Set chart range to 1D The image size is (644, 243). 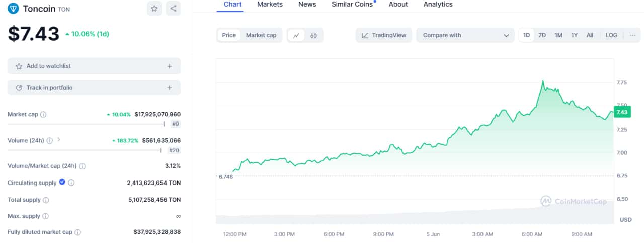(527, 35)
